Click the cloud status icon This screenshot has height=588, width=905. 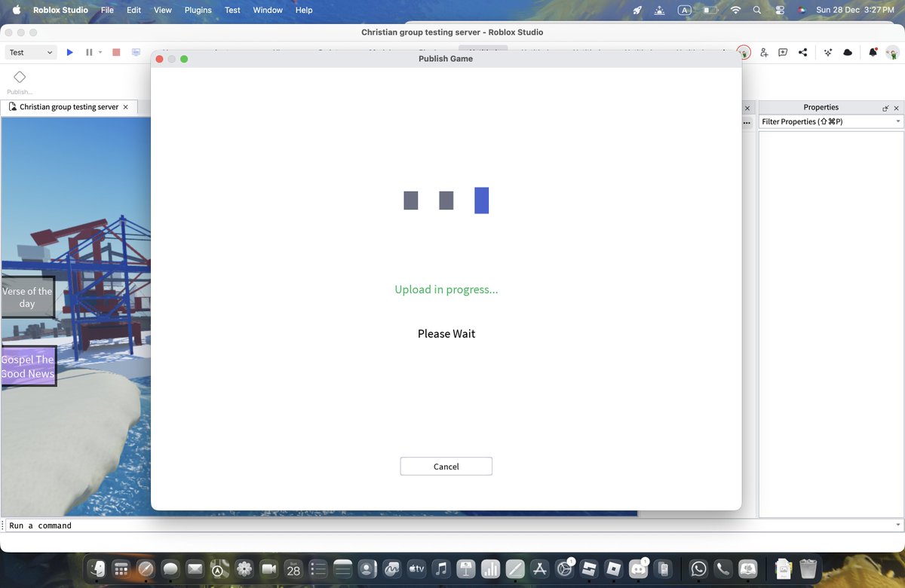point(848,52)
